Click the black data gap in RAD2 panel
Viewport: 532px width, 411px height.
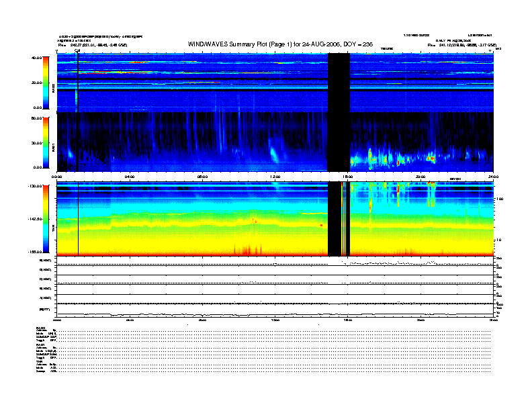coord(339,83)
